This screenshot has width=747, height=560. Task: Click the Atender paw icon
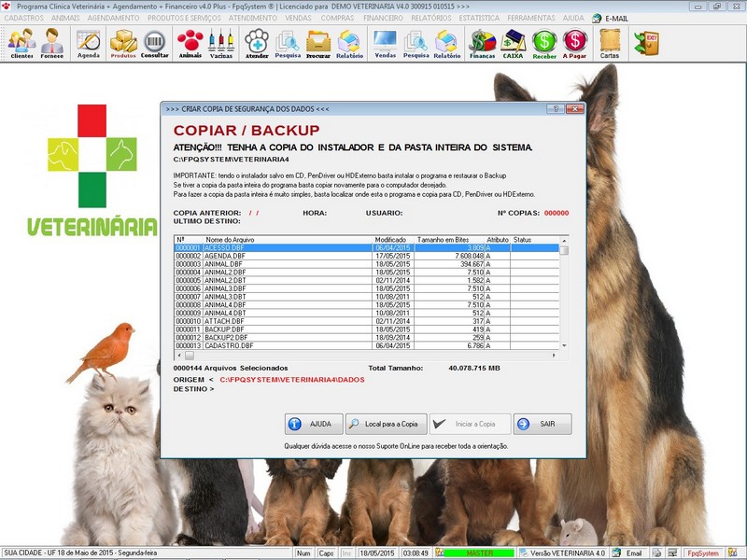[x=257, y=44]
